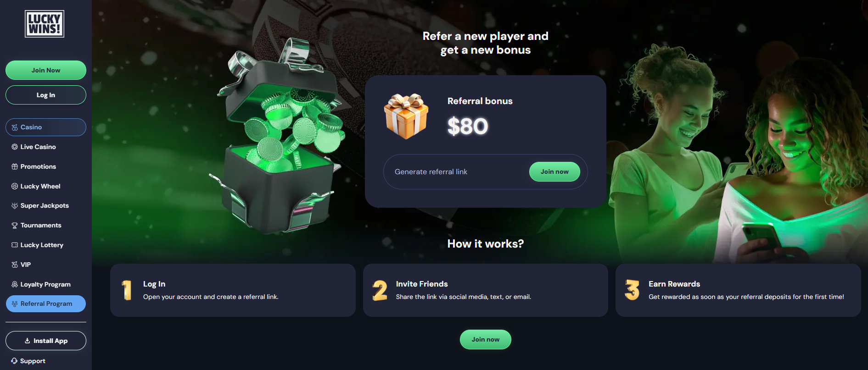The height and width of the screenshot is (370, 868).
Task: Click the Super Jackpots icon
Action: (x=15, y=206)
